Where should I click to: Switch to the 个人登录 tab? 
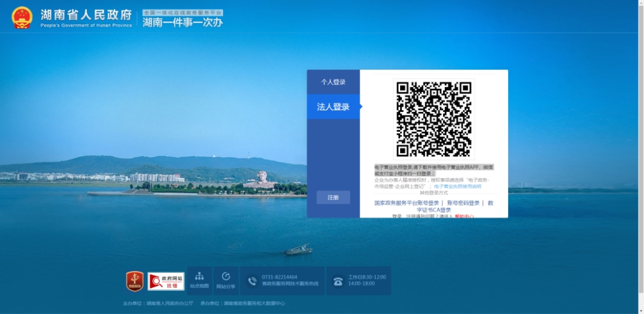coord(333,82)
